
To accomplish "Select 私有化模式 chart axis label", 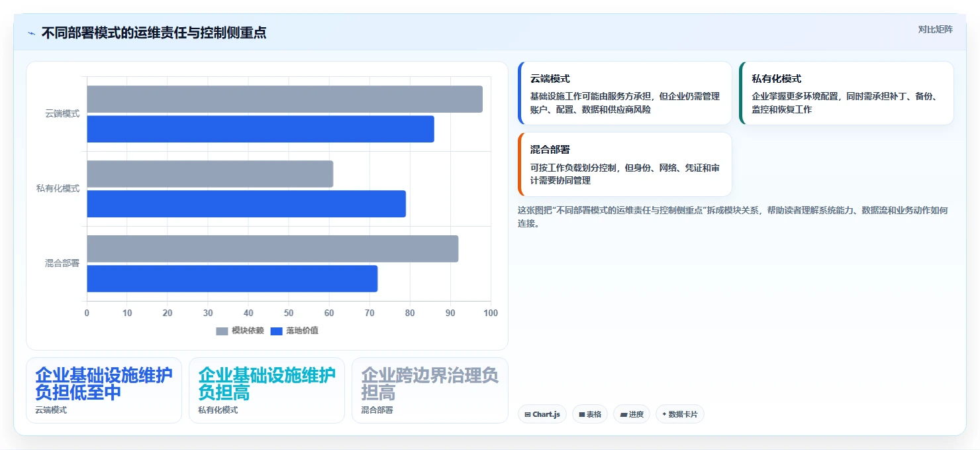I will 58,189.
